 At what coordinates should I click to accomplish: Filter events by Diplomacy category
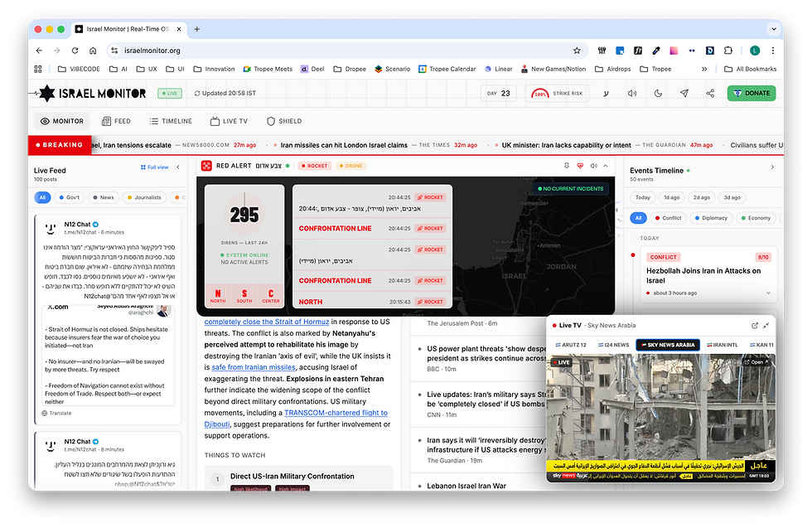(x=711, y=218)
